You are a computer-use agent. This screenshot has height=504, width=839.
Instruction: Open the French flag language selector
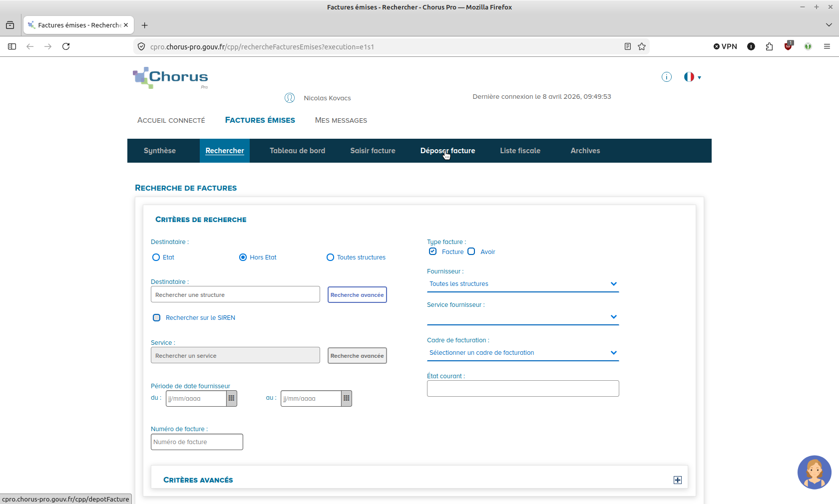(692, 77)
